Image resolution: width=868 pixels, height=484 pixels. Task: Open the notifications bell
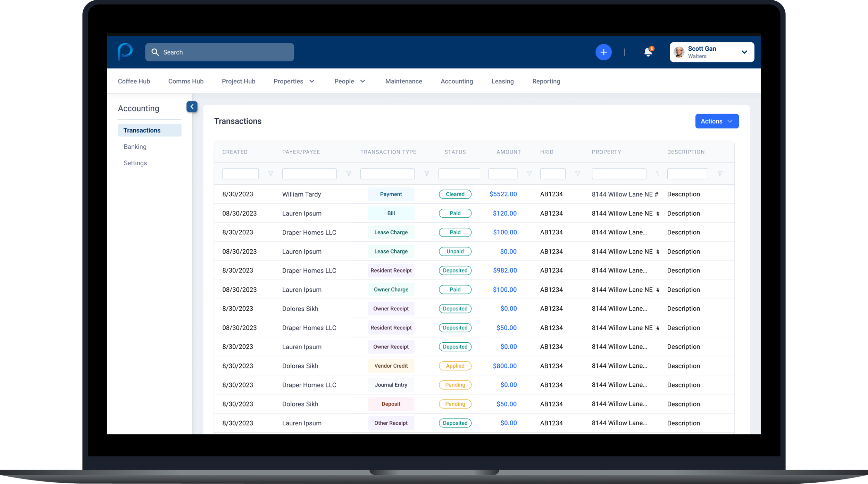tap(648, 52)
